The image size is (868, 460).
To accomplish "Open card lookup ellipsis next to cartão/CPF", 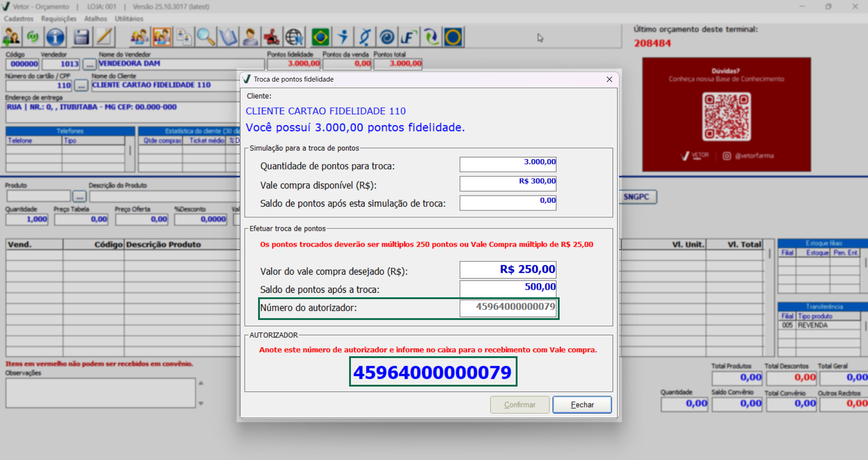I will click(x=81, y=86).
